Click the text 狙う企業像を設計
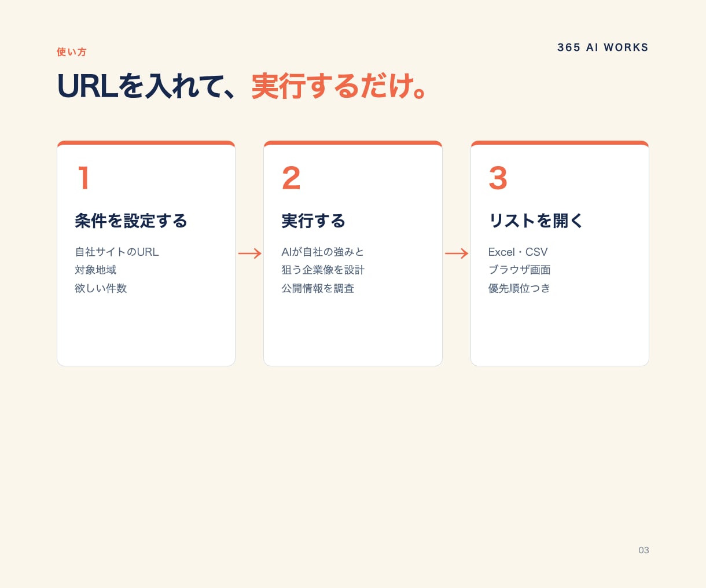 coord(323,270)
